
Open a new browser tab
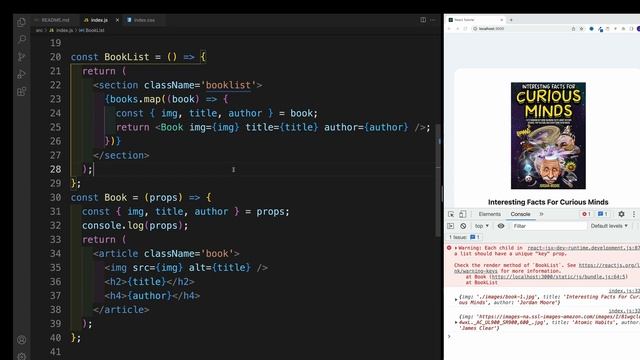[511, 20]
